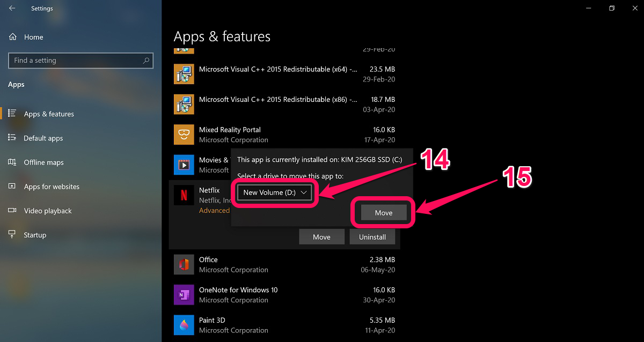Image resolution: width=644 pixels, height=342 pixels.
Task: Select the Office app icon
Action: point(184,264)
